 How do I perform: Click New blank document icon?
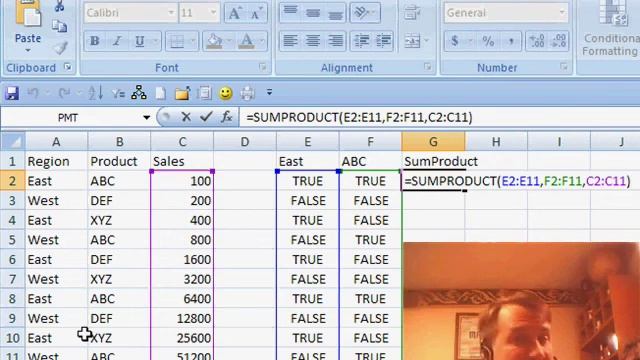160,93
